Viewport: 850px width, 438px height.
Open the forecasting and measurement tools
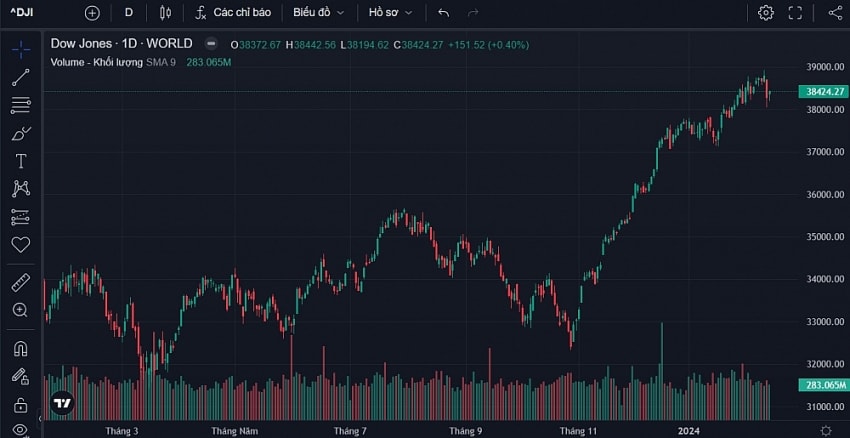coord(21,217)
